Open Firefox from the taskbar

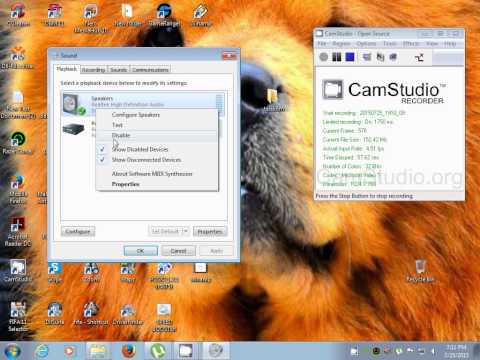(x=128, y=351)
